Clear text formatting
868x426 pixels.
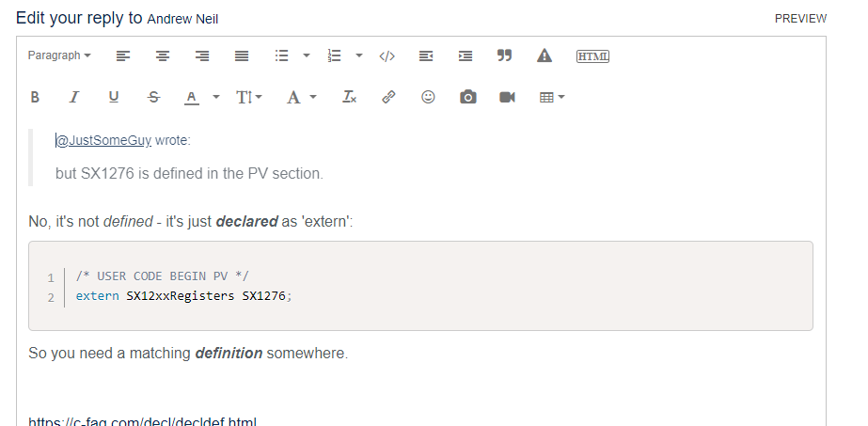349,97
